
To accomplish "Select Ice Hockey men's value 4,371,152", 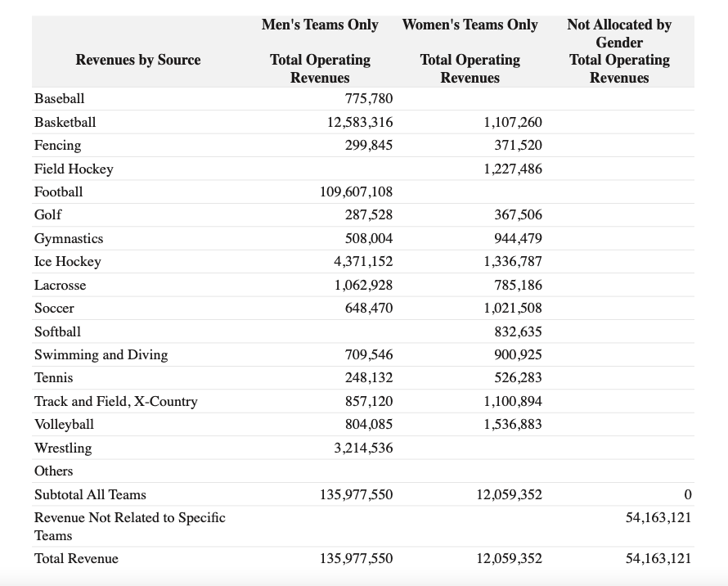I will click(x=363, y=262).
